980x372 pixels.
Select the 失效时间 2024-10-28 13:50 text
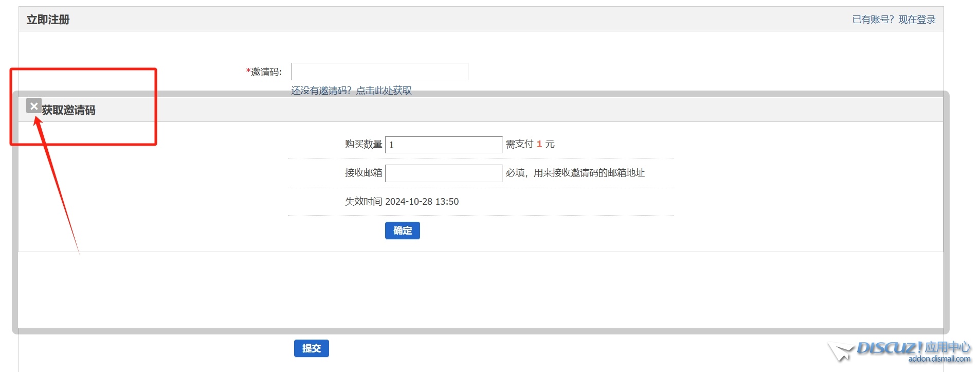point(402,202)
